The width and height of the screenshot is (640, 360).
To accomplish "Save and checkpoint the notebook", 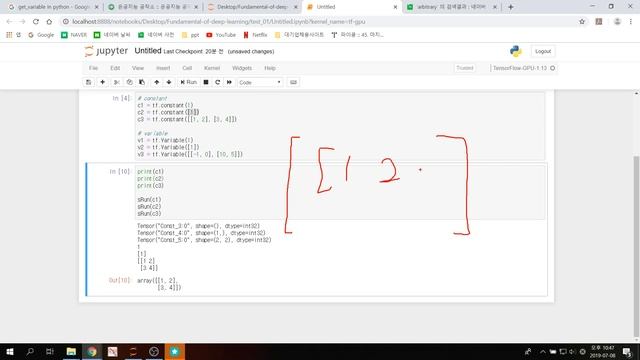I will (x=89, y=82).
